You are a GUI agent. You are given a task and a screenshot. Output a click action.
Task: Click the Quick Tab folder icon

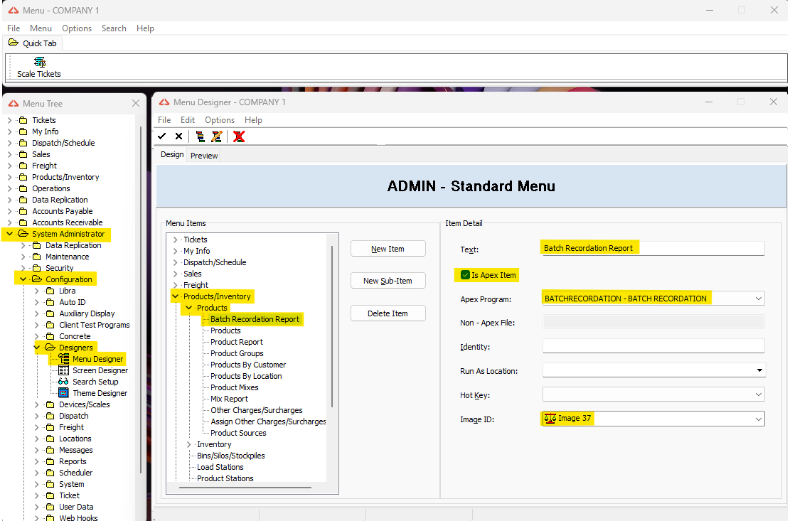14,43
